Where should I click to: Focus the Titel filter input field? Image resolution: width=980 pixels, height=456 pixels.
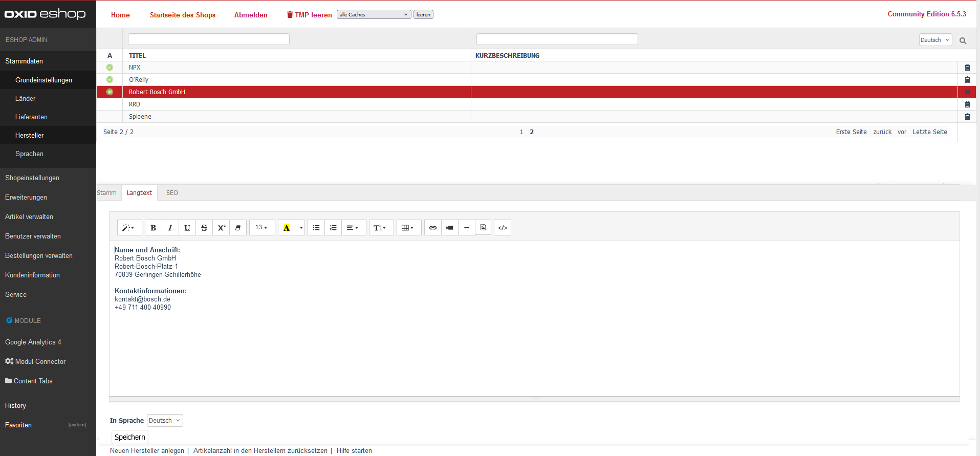point(209,39)
